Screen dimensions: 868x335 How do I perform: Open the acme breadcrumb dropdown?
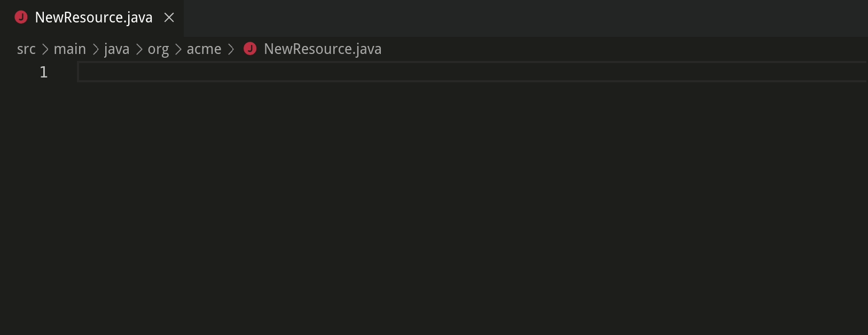click(x=204, y=49)
